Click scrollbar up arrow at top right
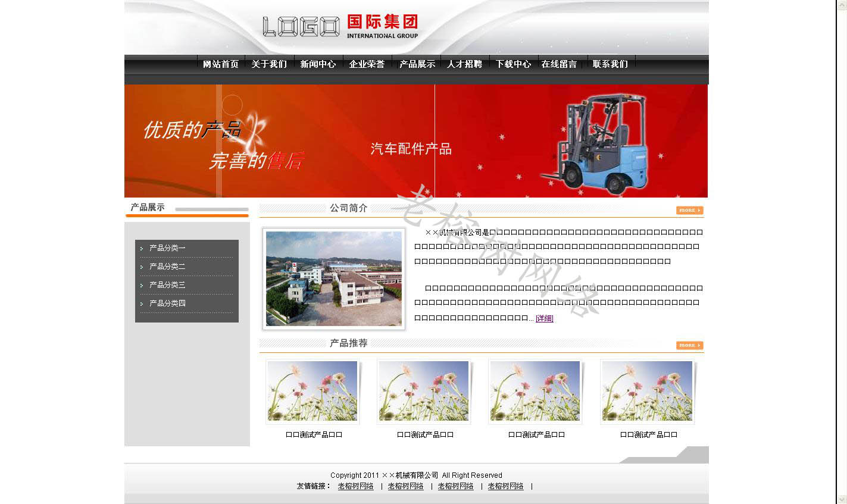The height and width of the screenshot is (504, 847). [842, 5]
